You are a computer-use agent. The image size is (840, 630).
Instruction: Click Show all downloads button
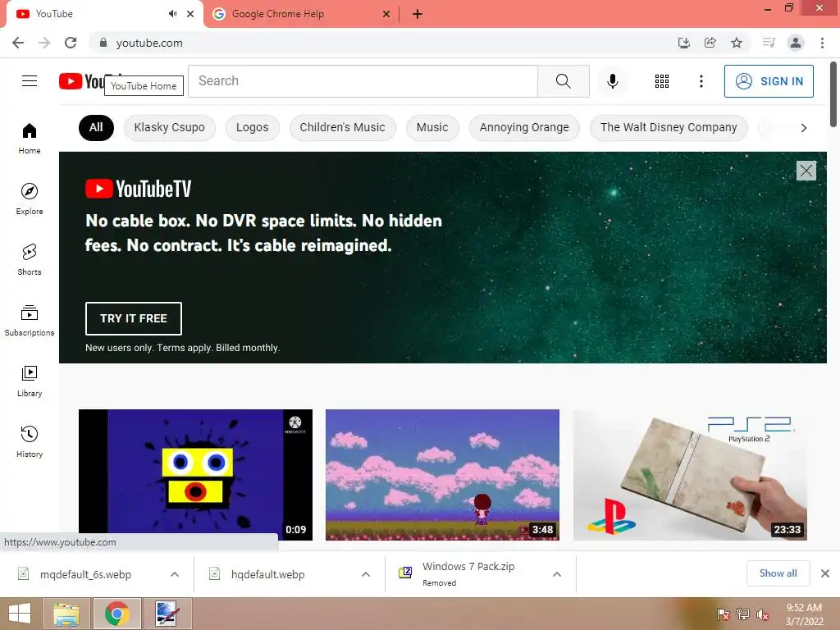click(778, 573)
